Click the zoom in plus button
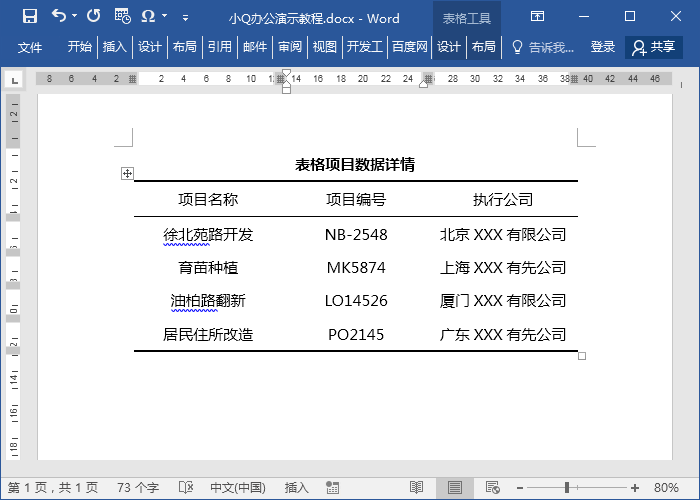Viewport: 700px width, 500px height. 635,488
